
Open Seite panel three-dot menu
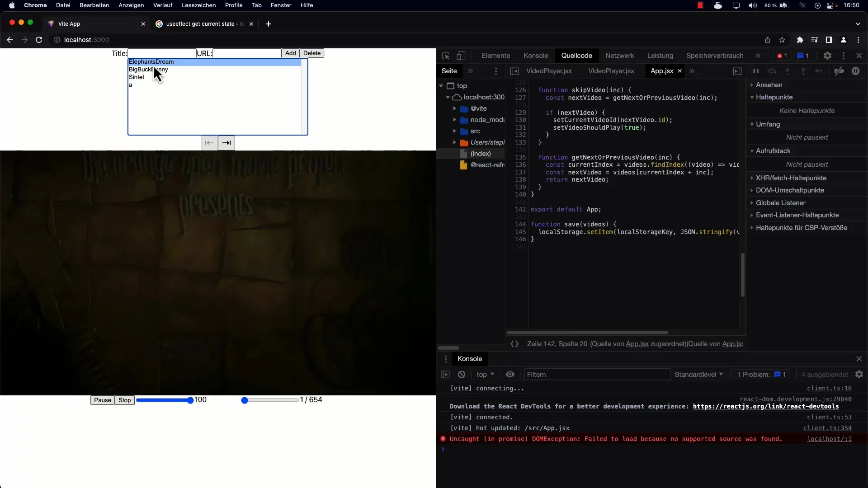pos(496,71)
